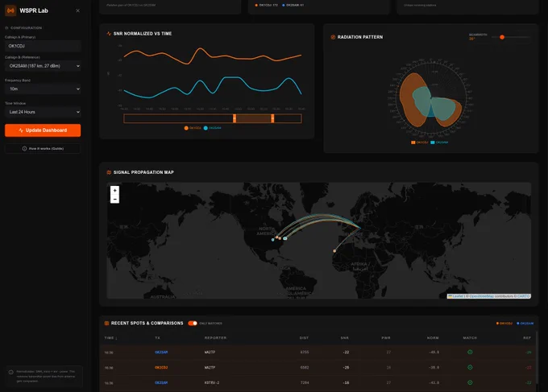Viewport: 548px width, 392px height.
Task: Open the How it works guide
Action: [43, 148]
